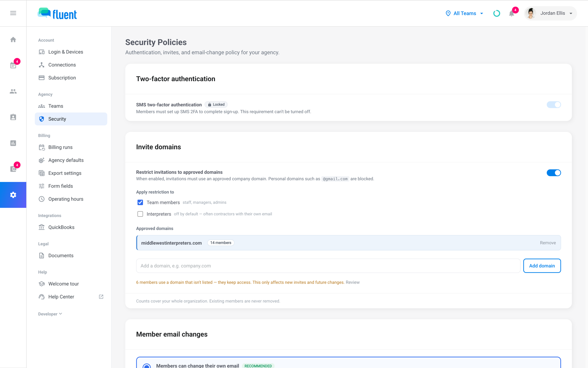Remove middlewestinterpreters.com domain
Image resolution: width=588 pixels, height=368 pixels.
pos(548,243)
